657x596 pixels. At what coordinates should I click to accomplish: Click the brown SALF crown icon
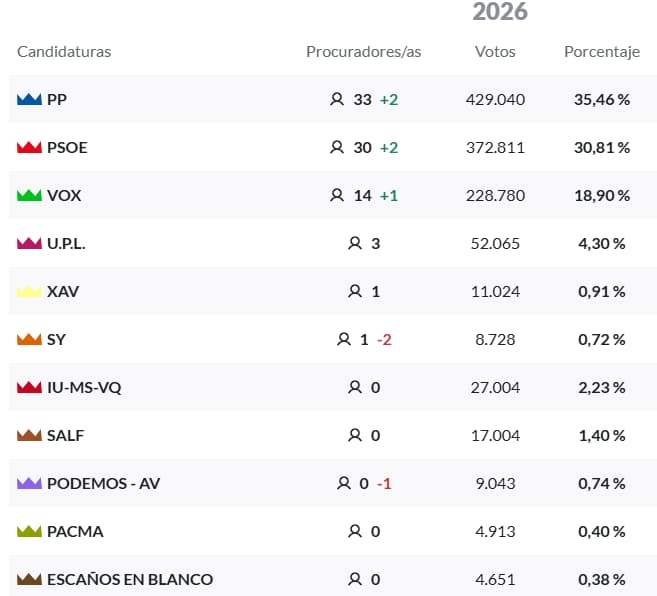(x=29, y=436)
